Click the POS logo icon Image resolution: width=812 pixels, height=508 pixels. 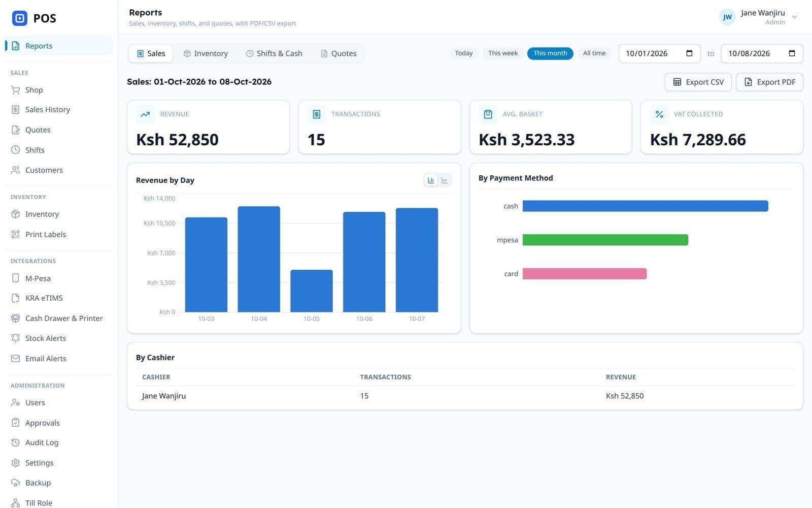click(x=20, y=18)
